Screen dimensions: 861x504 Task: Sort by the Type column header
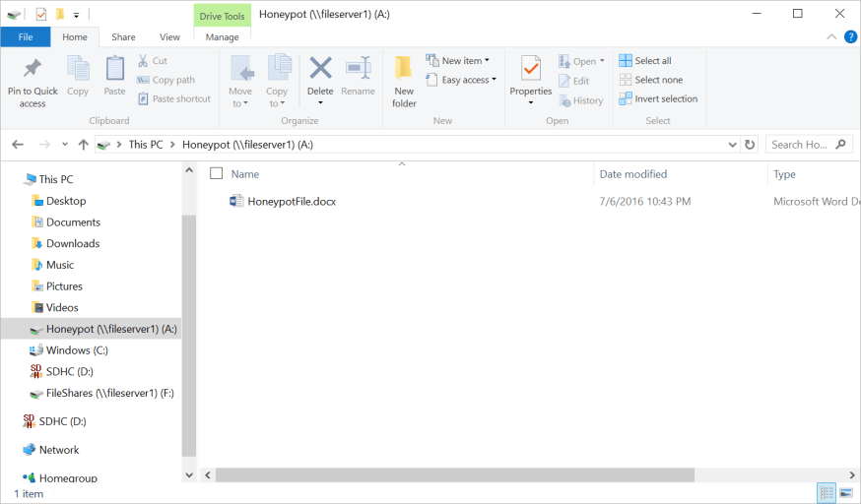point(784,174)
